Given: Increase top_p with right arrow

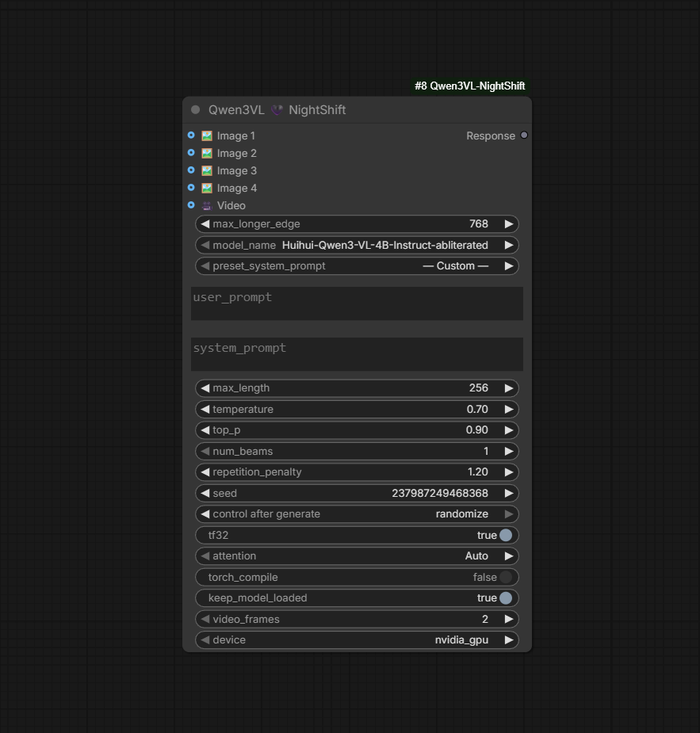Looking at the screenshot, I should point(509,430).
